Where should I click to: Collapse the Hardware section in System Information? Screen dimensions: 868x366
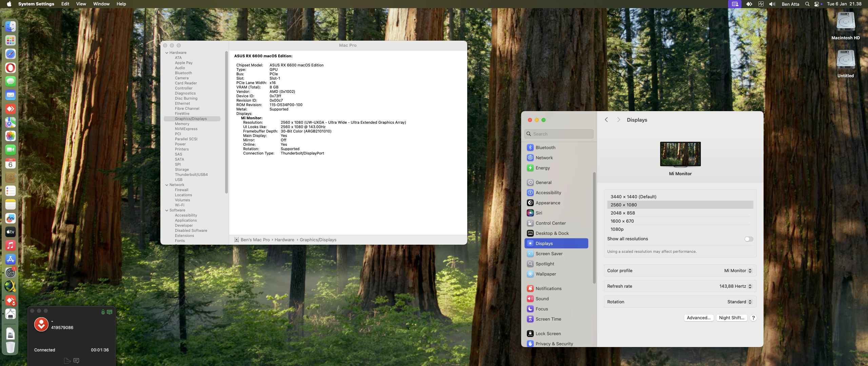coord(167,53)
